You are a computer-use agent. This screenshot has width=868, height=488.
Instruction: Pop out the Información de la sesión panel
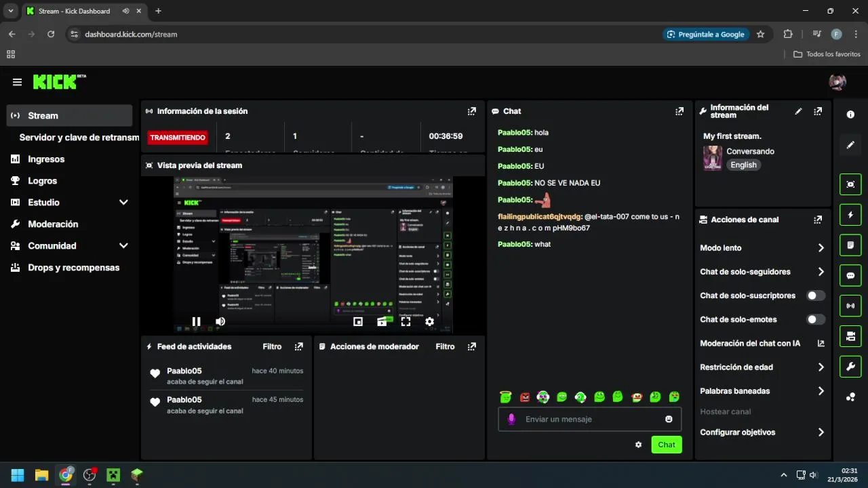click(472, 111)
